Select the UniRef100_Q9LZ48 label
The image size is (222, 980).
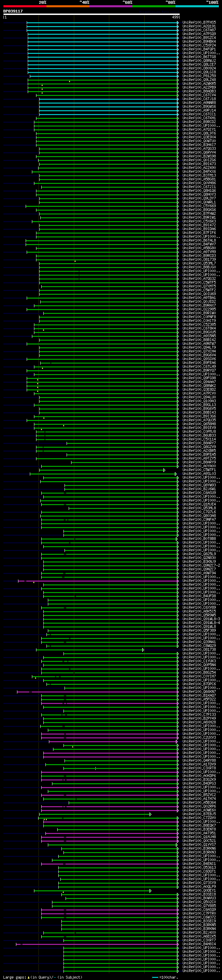[199, 80]
